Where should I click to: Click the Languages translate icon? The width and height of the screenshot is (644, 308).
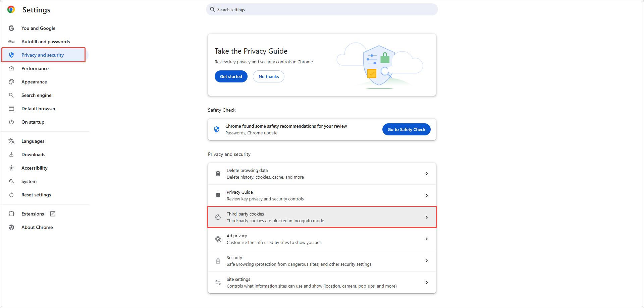click(11, 141)
